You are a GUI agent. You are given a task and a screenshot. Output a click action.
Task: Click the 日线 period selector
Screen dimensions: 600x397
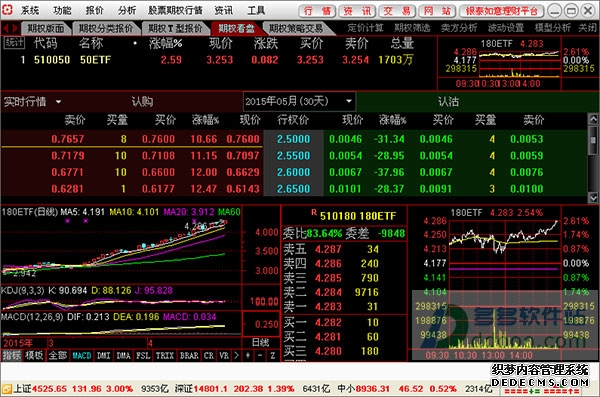click(261, 342)
